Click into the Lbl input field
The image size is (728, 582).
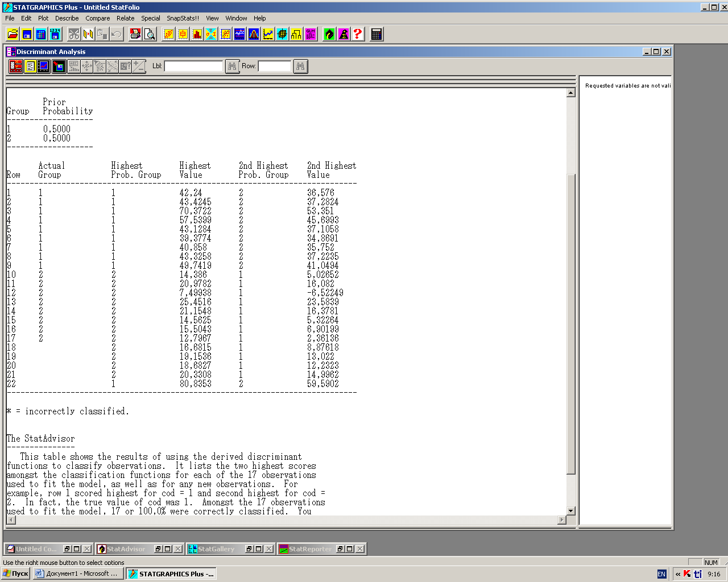click(x=193, y=66)
